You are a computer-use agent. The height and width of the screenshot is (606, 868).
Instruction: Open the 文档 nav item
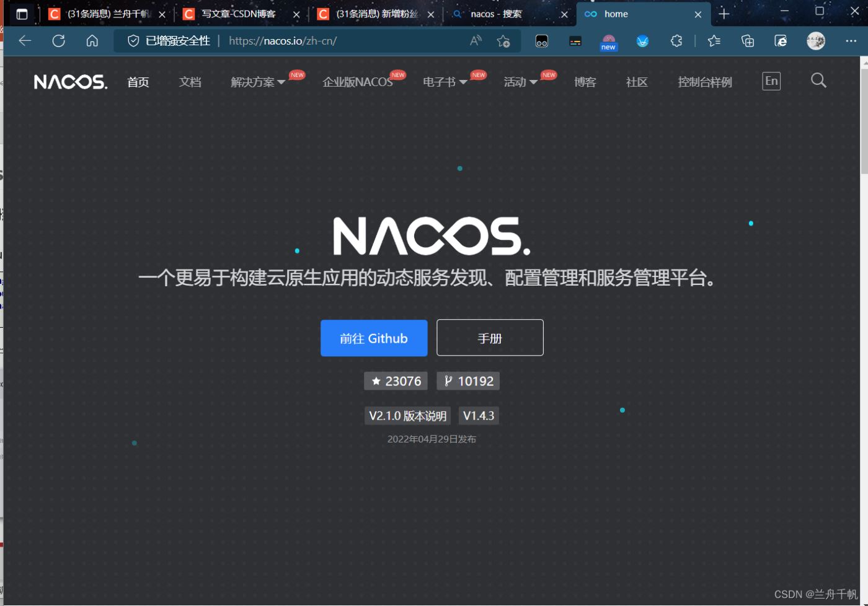point(190,82)
